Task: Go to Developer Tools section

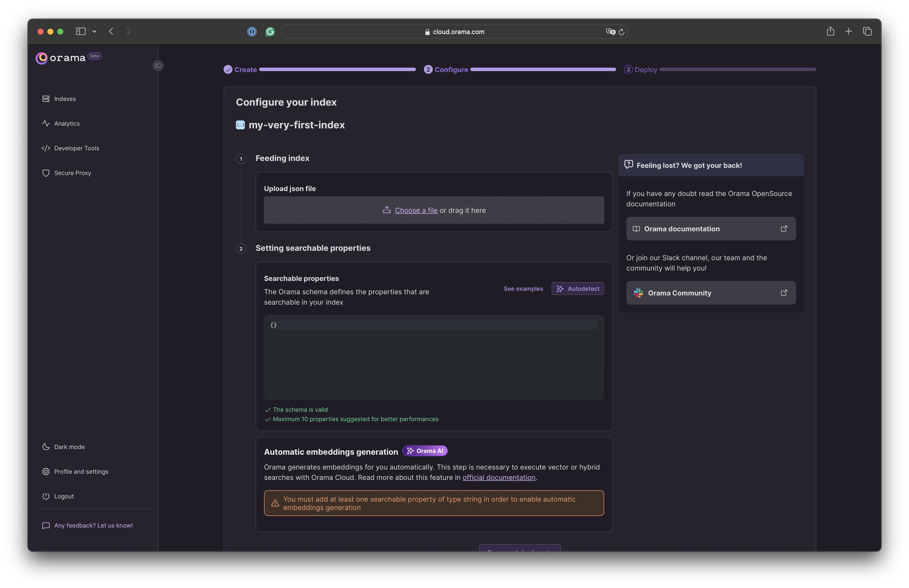Action: [x=70, y=148]
